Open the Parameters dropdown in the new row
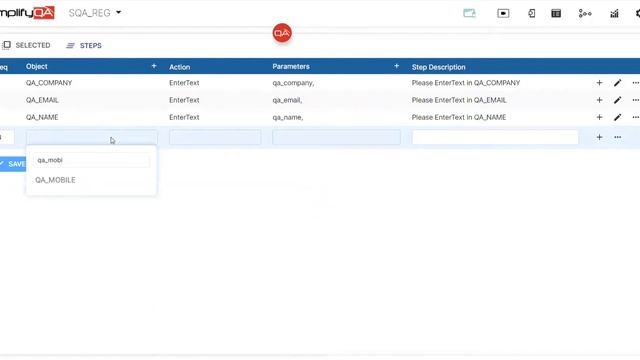640x360 pixels. click(336, 137)
